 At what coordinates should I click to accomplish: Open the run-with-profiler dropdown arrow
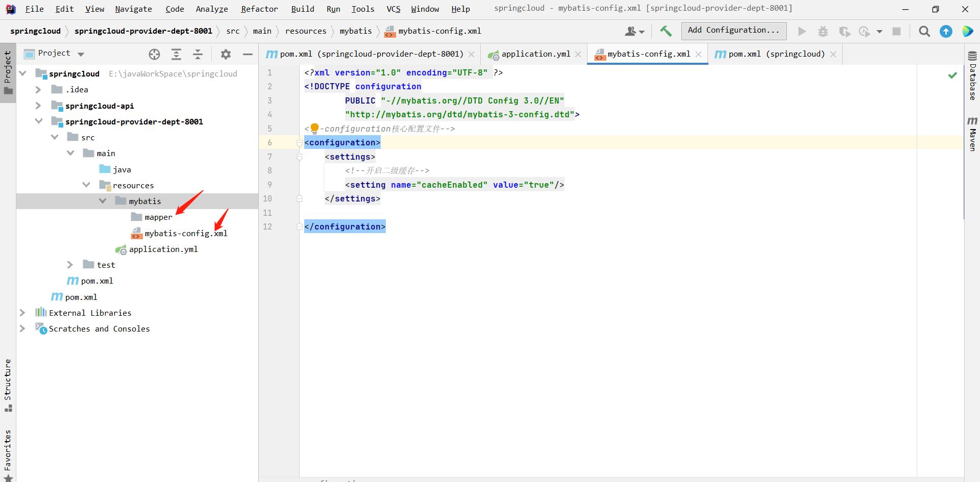pyautogui.click(x=879, y=32)
